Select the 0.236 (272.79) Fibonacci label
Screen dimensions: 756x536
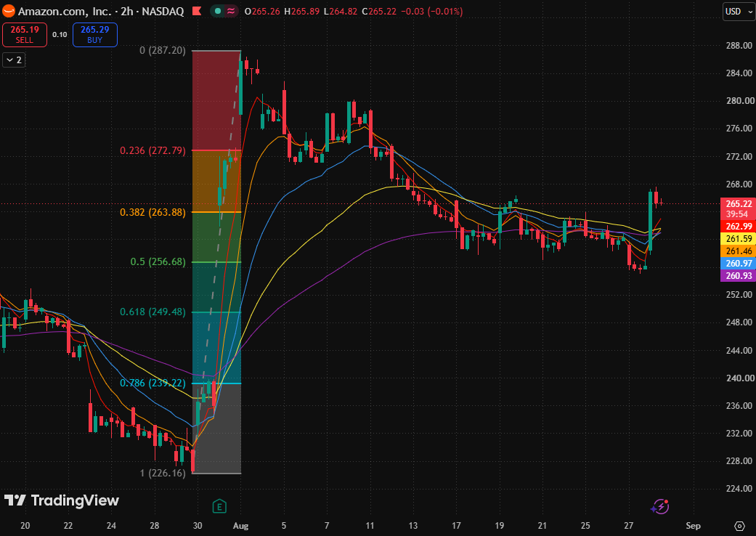pos(153,150)
